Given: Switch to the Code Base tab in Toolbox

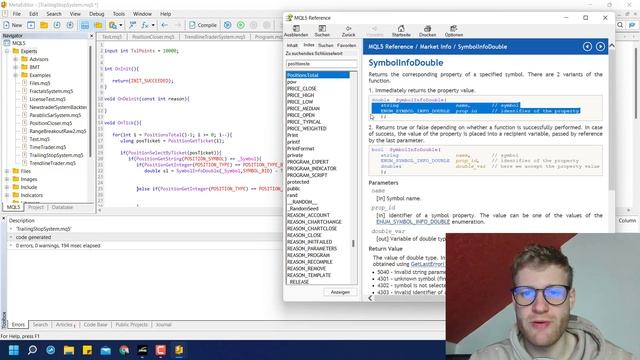Looking at the screenshot, I should [96, 324].
